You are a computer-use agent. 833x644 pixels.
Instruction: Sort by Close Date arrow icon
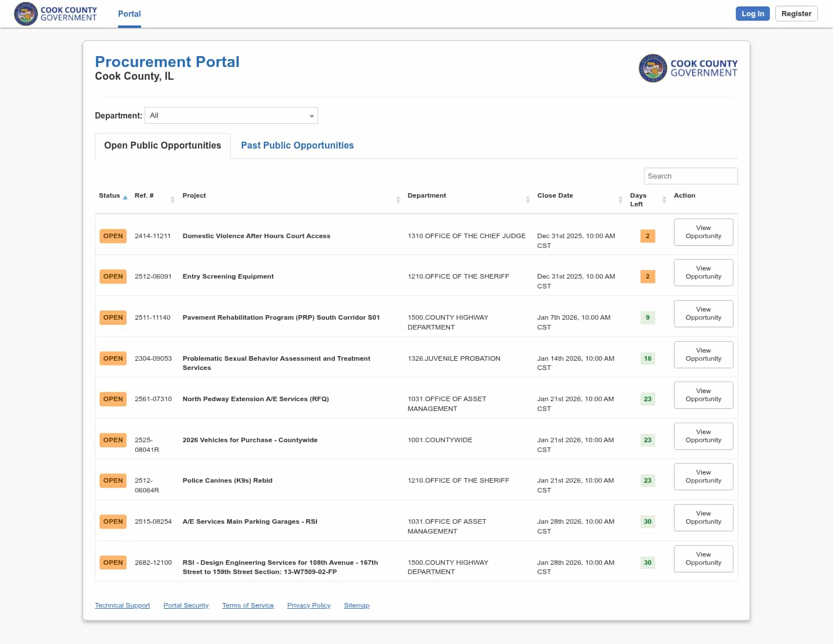click(x=620, y=199)
